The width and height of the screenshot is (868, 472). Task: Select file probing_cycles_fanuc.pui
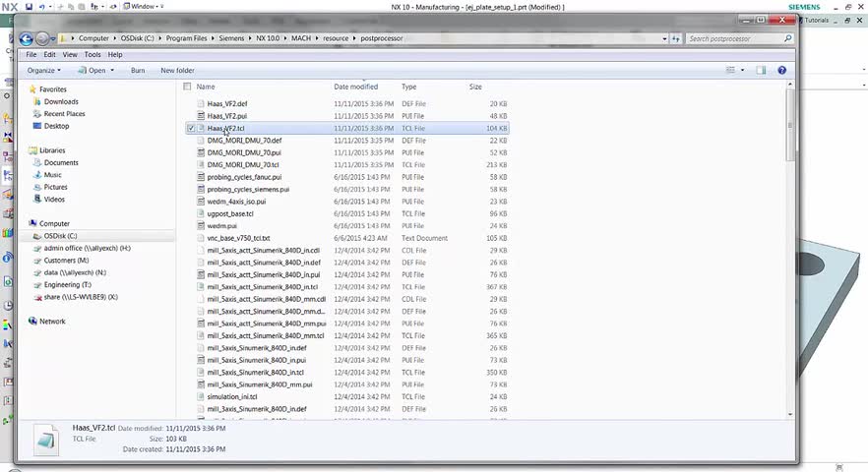coord(244,177)
